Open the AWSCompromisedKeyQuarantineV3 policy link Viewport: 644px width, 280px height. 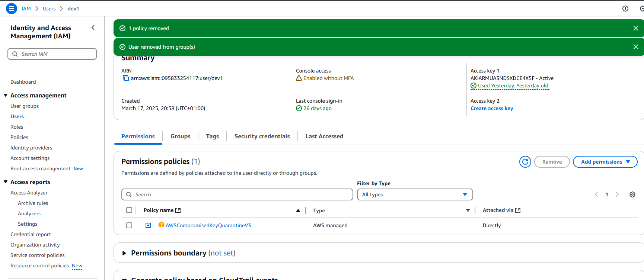(208, 225)
